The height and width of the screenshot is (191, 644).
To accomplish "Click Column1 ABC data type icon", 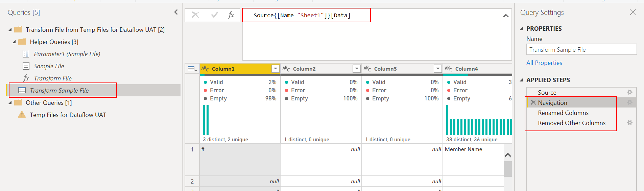I will [x=205, y=69].
